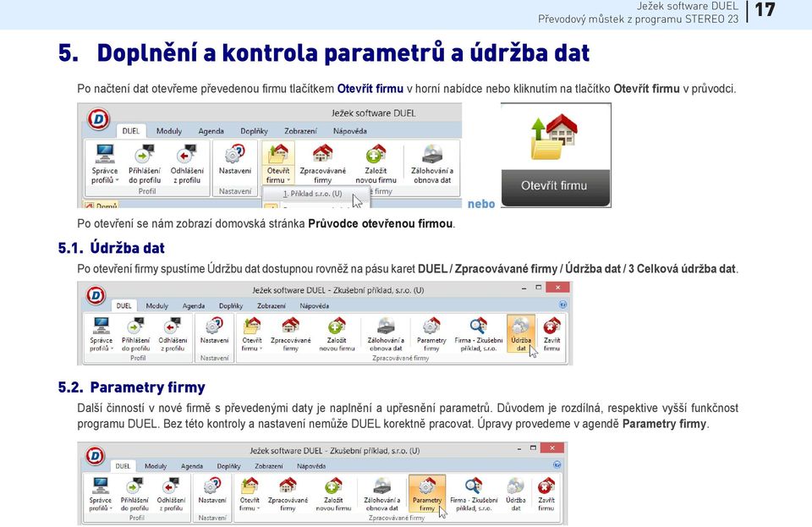The image size is (812, 527).
Task: Choose the '1. Příklad s.r.o. (U)' menu entry
Action: coord(313,194)
